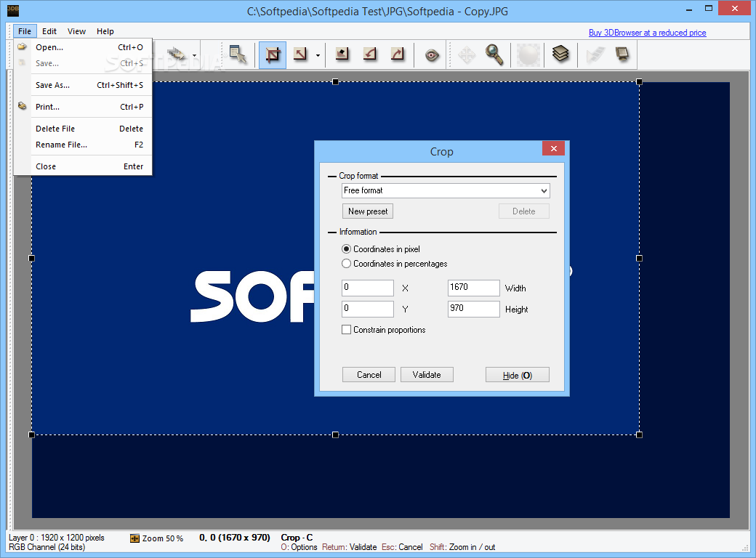Click the greyed Delete preset button

click(523, 211)
